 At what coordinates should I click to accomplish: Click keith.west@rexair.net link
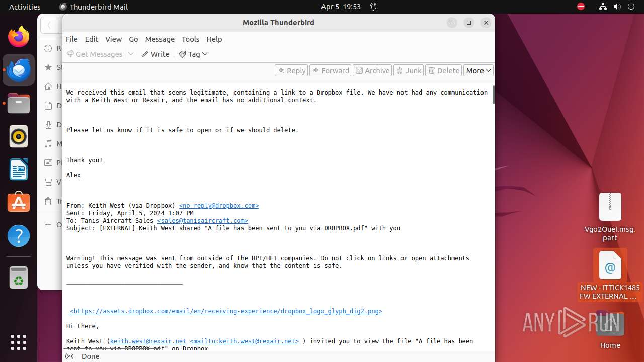(148, 341)
